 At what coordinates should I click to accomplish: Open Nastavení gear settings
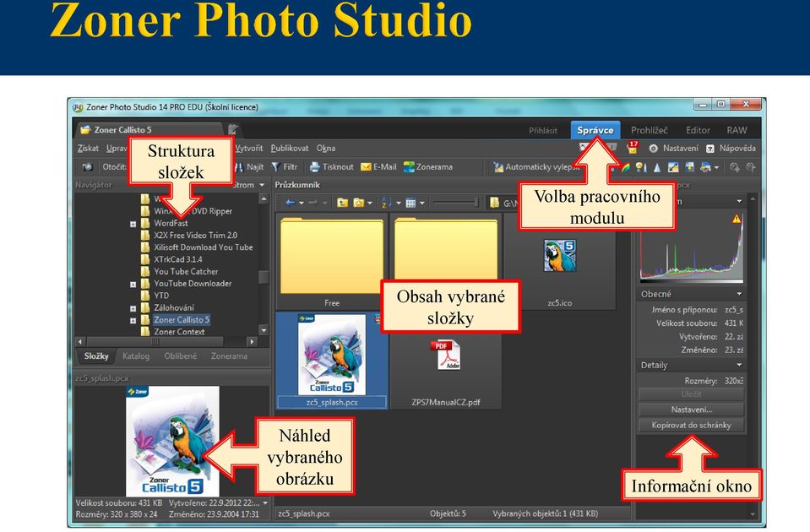(673, 149)
